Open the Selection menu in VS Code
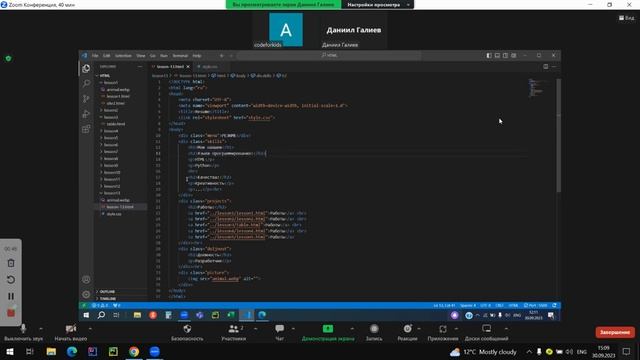Viewport: 640px width, 360px height. click(123, 56)
